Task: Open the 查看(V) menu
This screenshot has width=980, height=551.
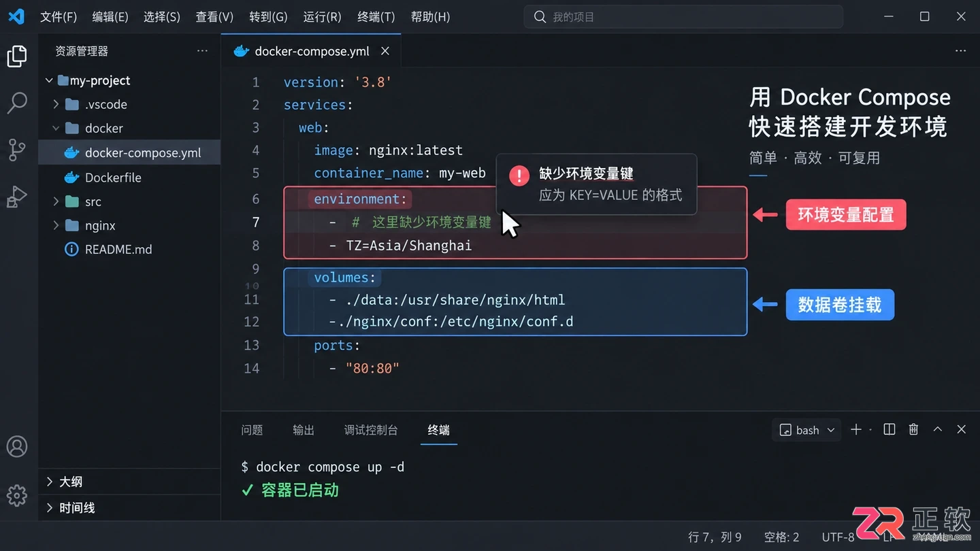Action: pos(214,17)
